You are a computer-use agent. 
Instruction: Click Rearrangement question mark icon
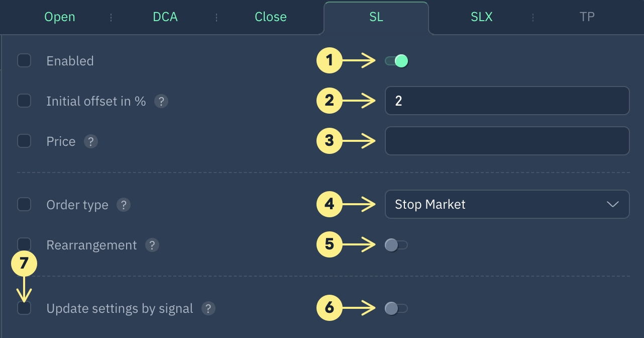152,245
